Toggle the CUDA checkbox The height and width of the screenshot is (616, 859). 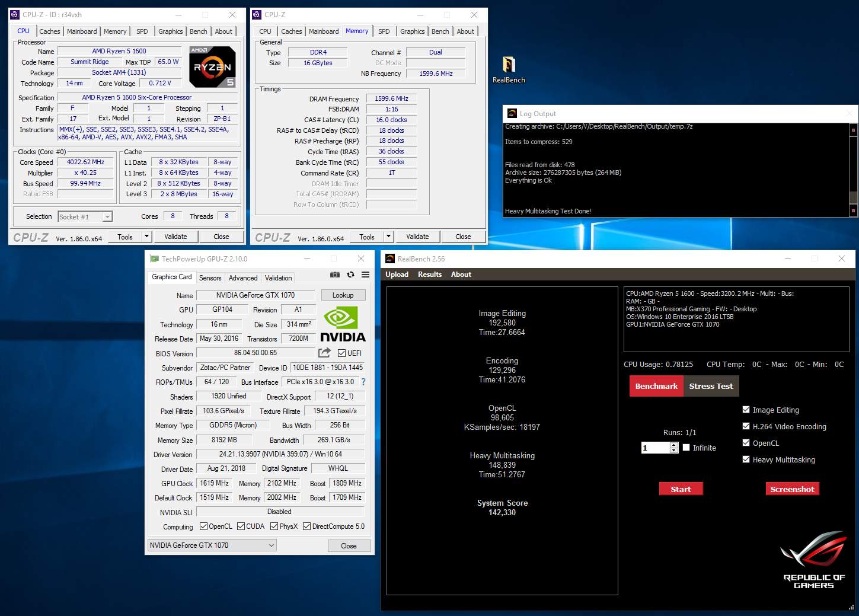pos(241,526)
